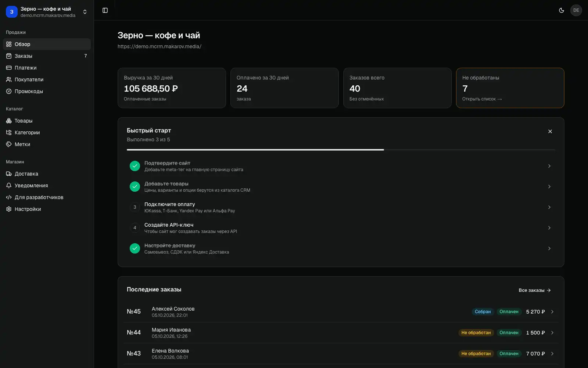
Task: Expand the Подключите оплату step chevron
Action: (549, 207)
